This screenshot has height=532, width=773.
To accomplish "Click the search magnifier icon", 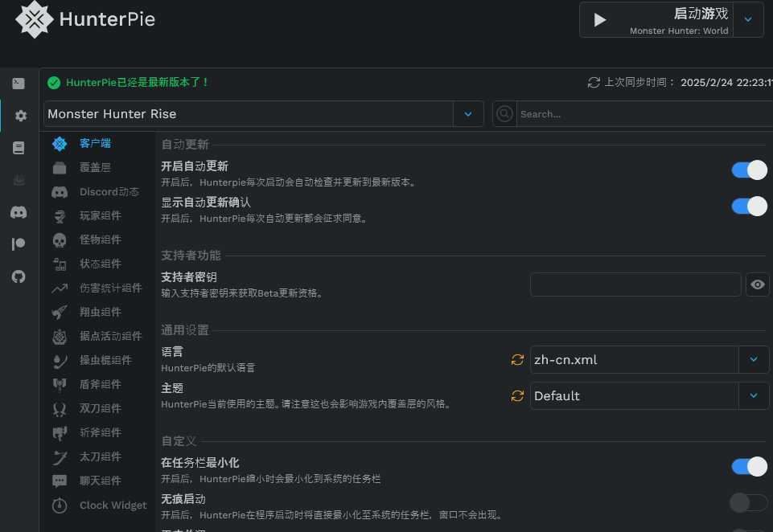I will coord(504,114).
